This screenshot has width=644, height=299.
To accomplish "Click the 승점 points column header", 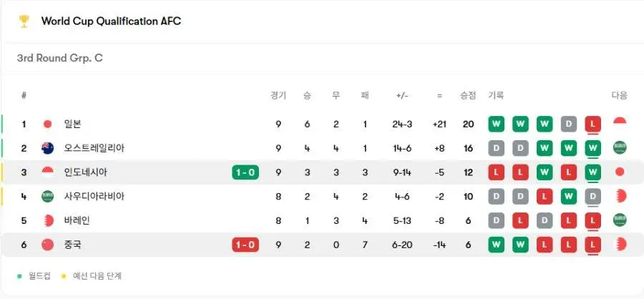I will (468, 96).
